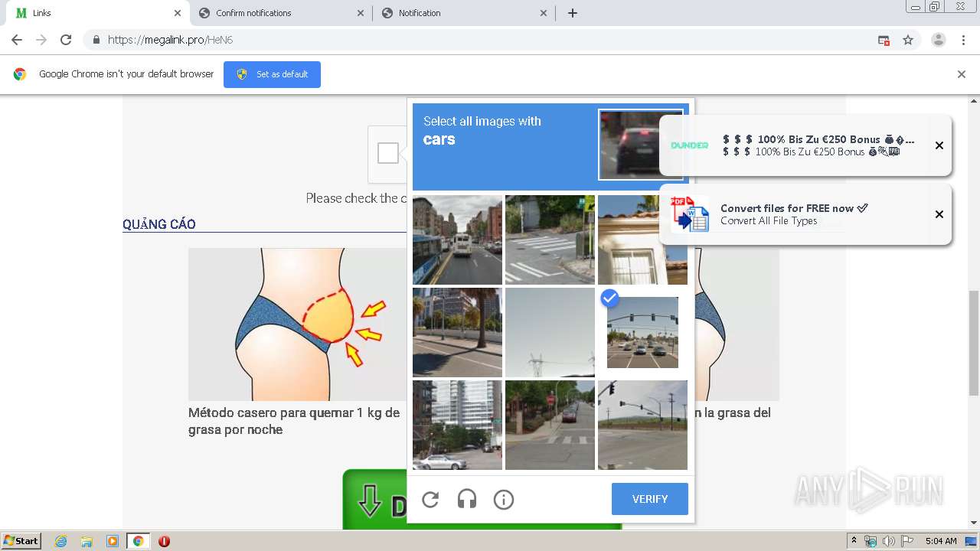The width and height of the screenshot is (980, 551).
Task: Open Chrome three-dot menu
Action: click(963, 40)
